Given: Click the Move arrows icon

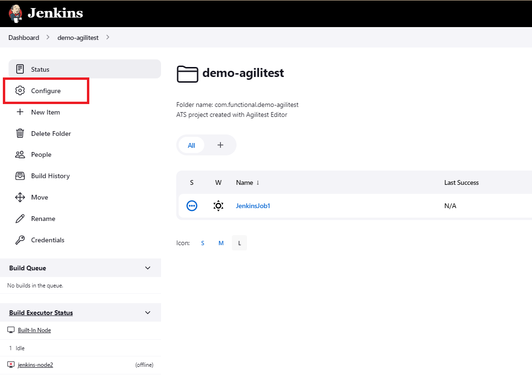Looking at the screenshot, I should point(20,197).
